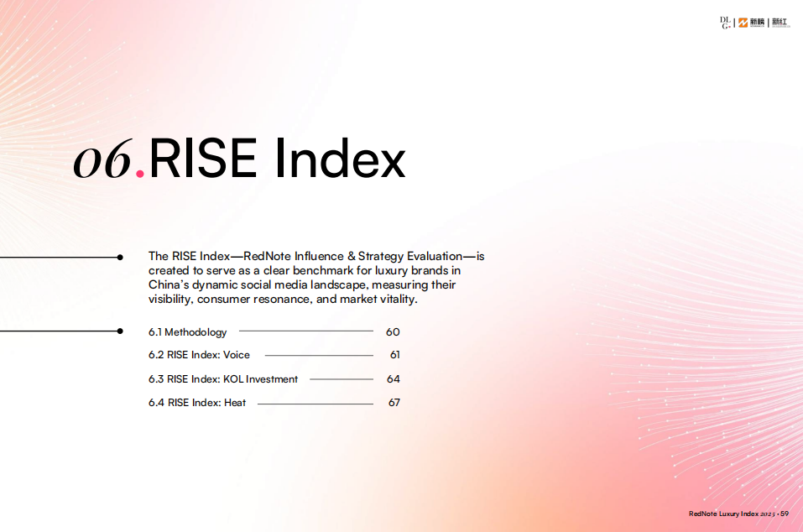This screenshot has height=532, width=803.
Task: Click the black bullet dot beside the description
Action: (x=121, y=257)
